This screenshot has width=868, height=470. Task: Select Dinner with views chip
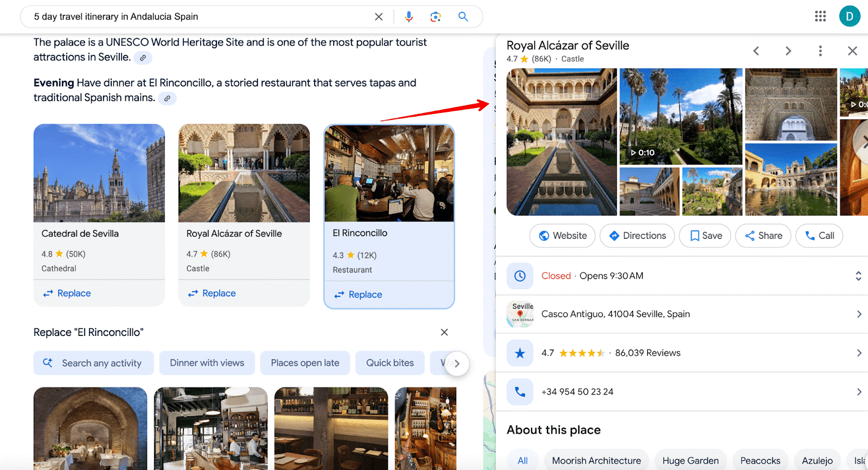coord(207,363)
